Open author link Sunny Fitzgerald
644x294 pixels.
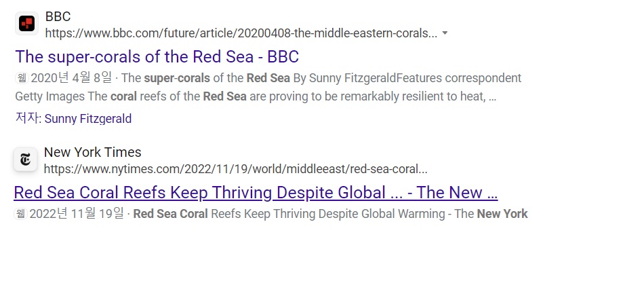(88, 119)
